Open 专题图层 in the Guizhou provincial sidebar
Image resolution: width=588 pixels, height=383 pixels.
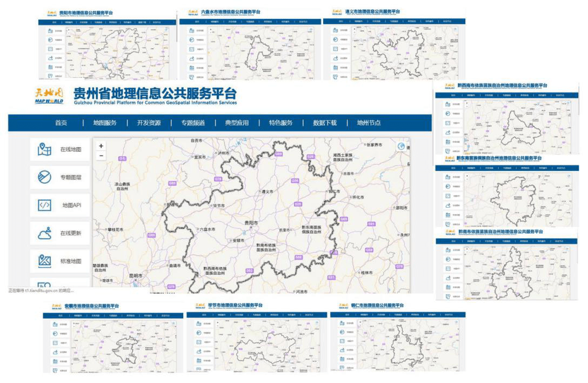pyautogui.click(x=59, y=177)
